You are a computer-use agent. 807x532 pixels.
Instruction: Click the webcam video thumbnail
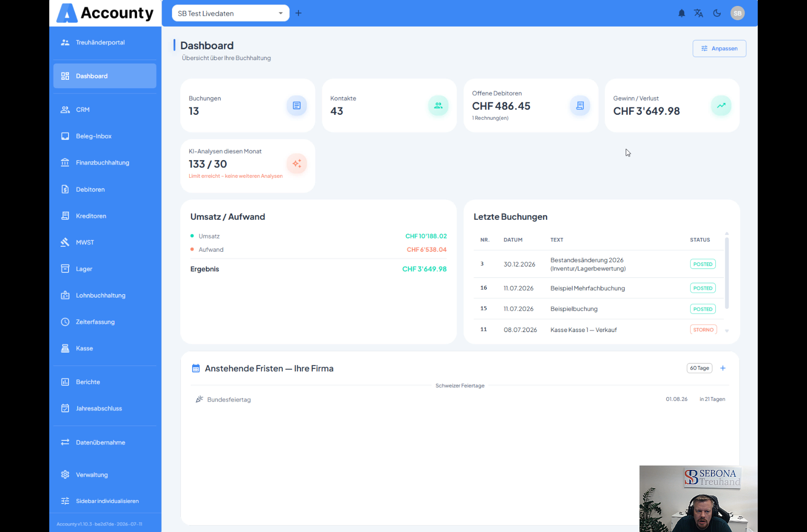[x=699, y=499]
